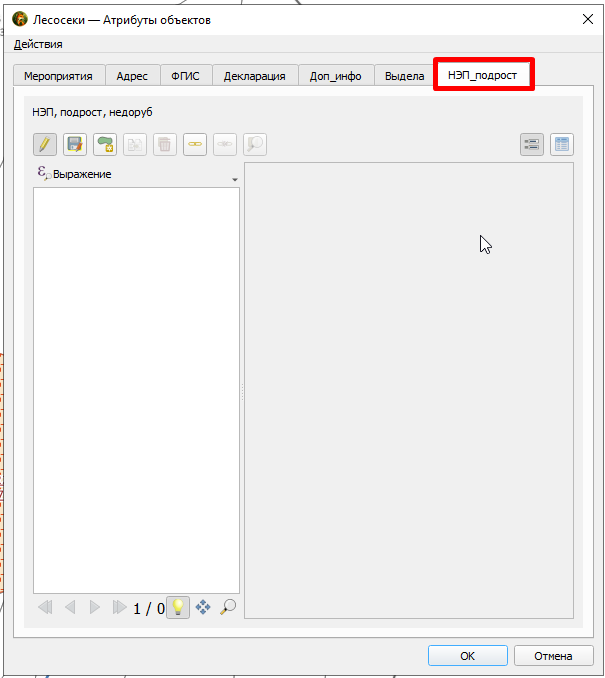
Task: Go to next feature arrow
Action: pyautogui.click(x=95, y=608)
